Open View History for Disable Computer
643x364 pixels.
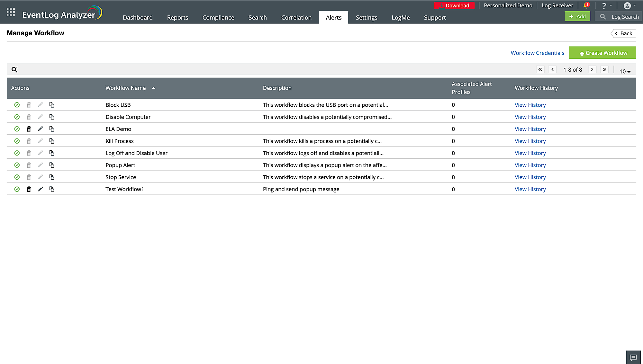530,117
